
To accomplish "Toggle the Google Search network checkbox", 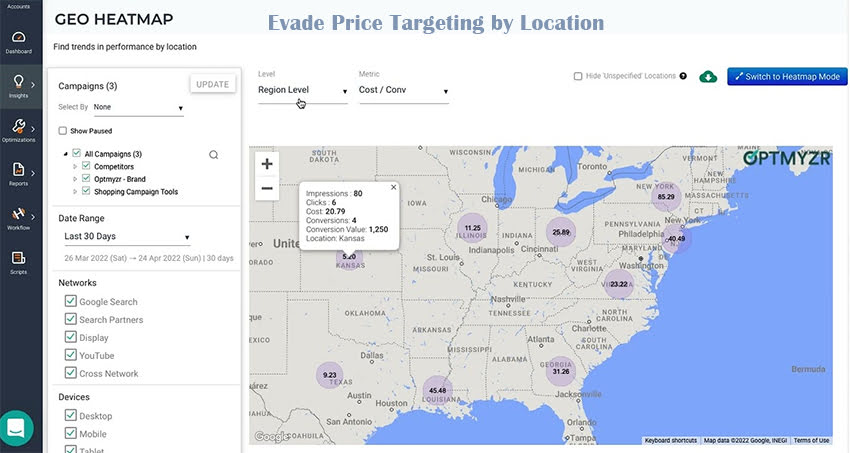I will click(x=70, y=301).
